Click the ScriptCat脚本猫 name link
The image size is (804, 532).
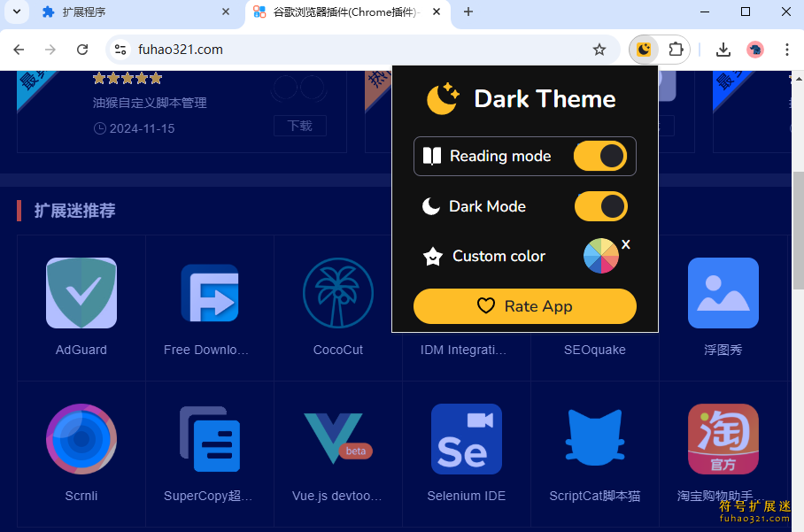[x=595, y=496]
